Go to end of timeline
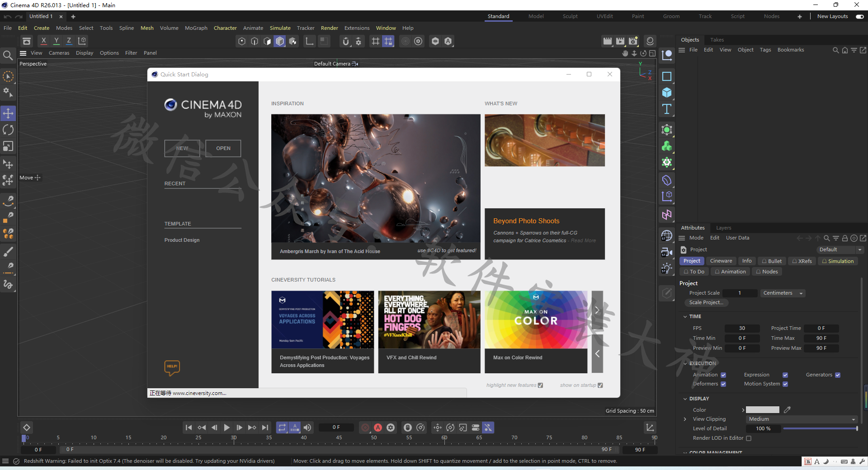 pos(265,428)
